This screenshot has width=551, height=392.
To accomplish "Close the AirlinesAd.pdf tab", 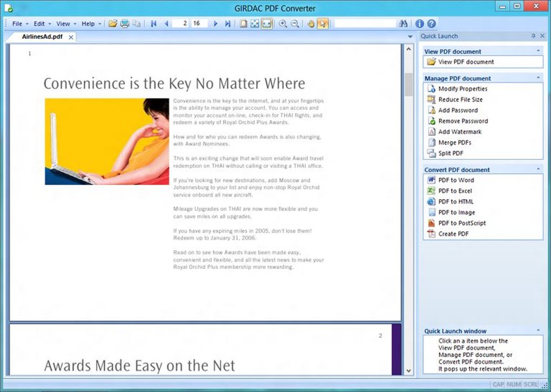I will [71, 37].
